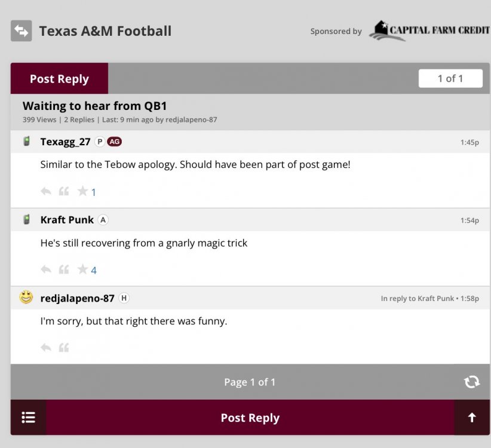Quote redjalapeno-87's post
This screenshot has width=491, height=448.
[64, 347]
